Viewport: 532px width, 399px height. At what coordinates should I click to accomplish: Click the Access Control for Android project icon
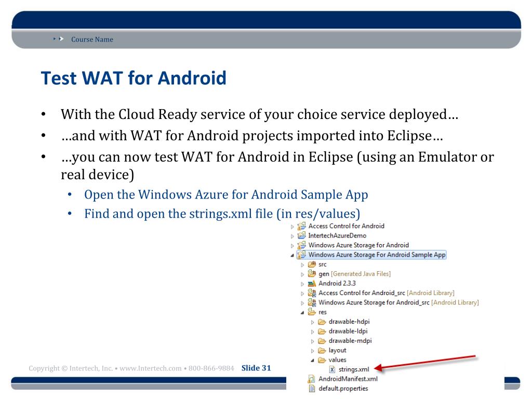click(301, 226)
